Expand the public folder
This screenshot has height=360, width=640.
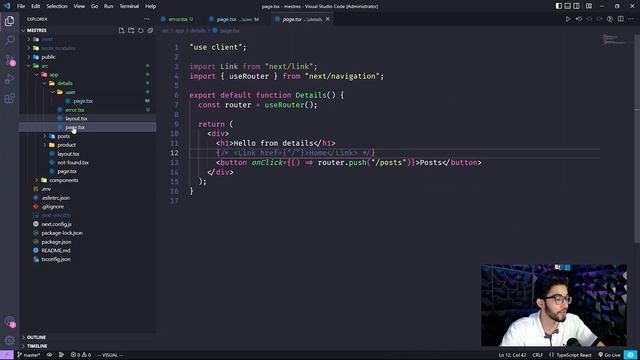tap(87, 57)
